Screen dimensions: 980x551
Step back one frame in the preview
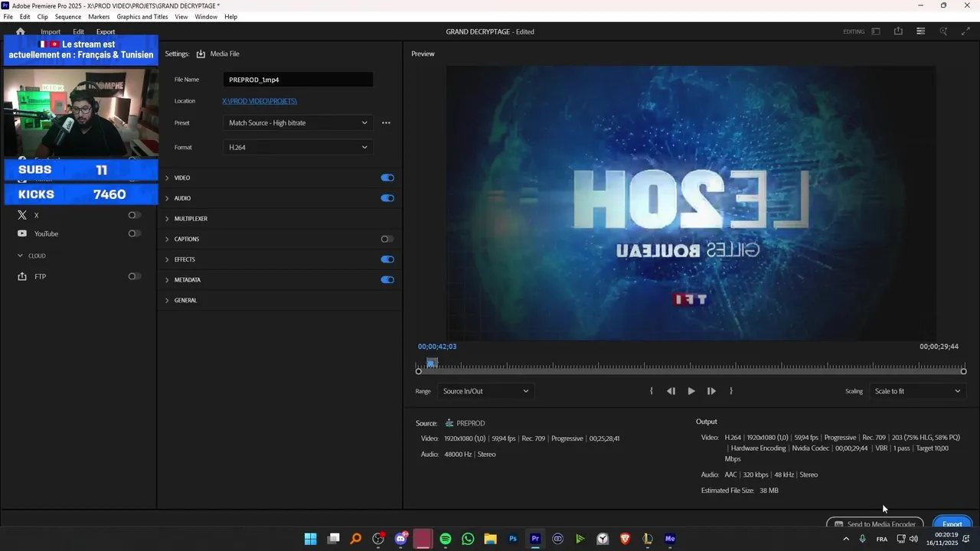[671, 391]
